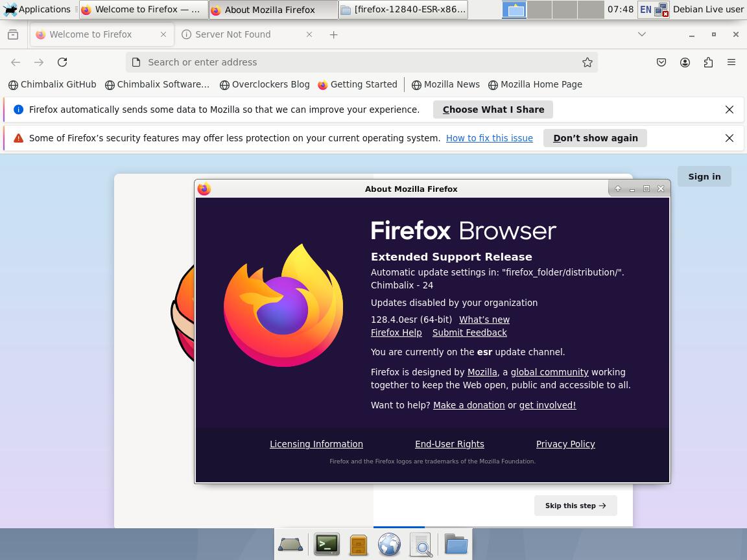Open the Save to Pocket icon

pos(661,62)
